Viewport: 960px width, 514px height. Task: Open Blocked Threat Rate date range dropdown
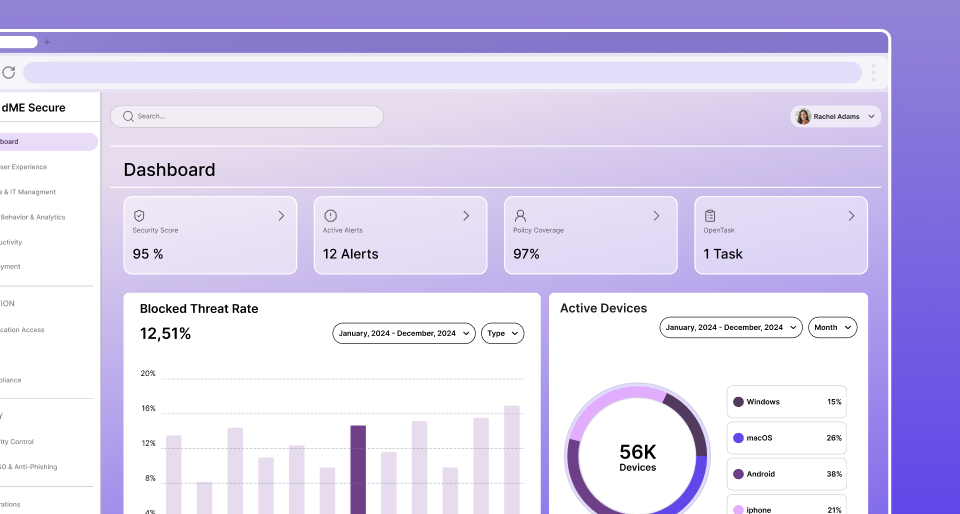pos(404,333)
